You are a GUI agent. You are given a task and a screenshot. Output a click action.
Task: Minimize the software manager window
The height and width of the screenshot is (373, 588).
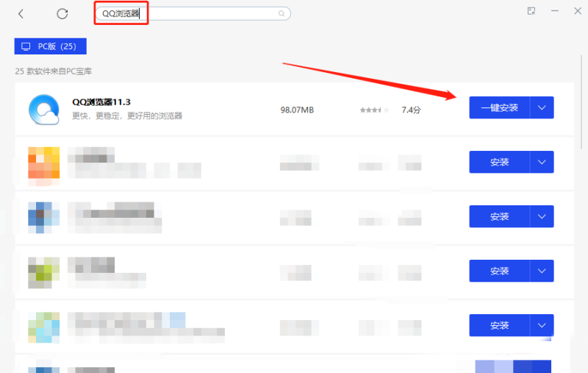pos(555,11)
